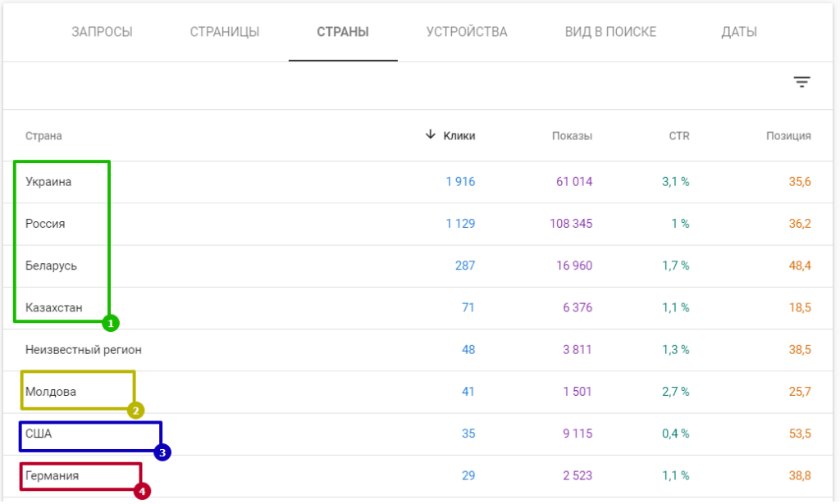Sort by the Клики column header
Viewport: 840px width, 504px height.
tap(459, 136)
